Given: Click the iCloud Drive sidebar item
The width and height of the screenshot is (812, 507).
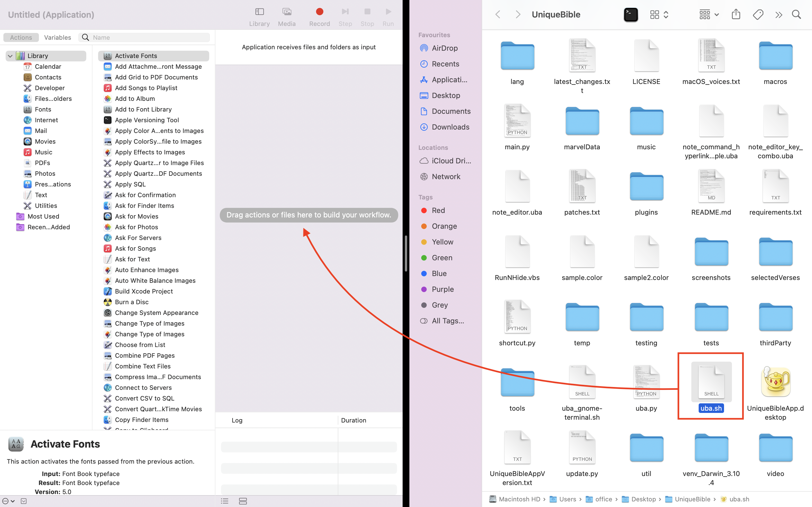Looking at the screenshot, I should pos(445,161).
